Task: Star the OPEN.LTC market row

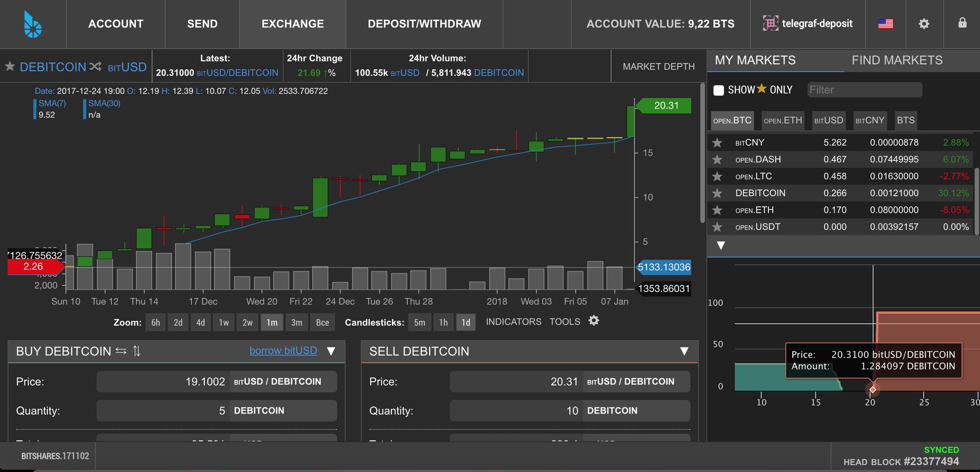Action: (717, 176)
